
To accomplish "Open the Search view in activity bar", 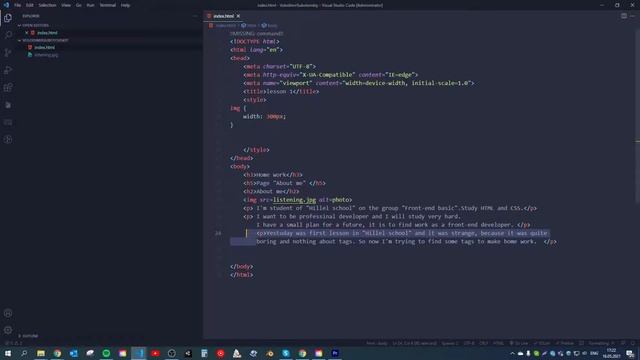I will pyautogui.click(x=8, y=35).
